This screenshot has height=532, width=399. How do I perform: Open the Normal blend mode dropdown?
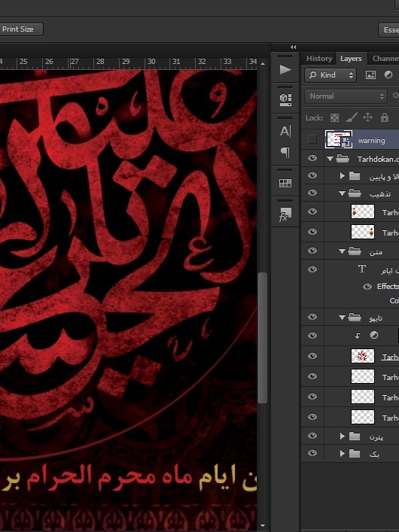pos(346,96)
